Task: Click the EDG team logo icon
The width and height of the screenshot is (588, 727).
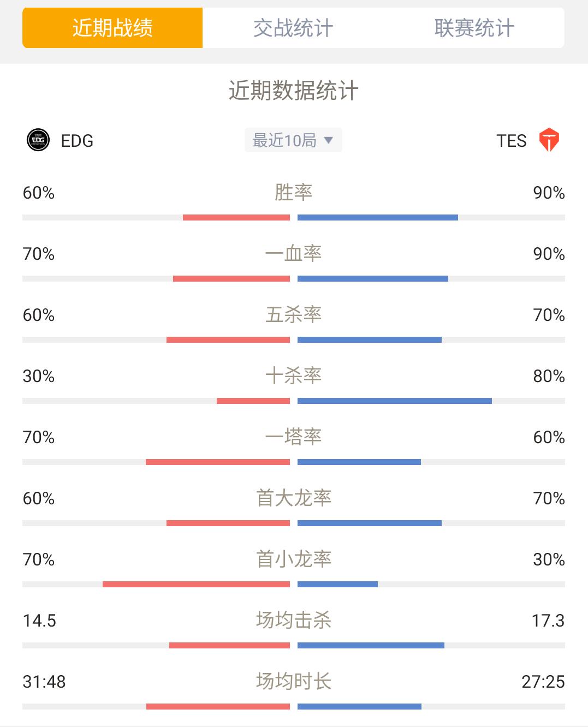Action: (x=38, y=140)
